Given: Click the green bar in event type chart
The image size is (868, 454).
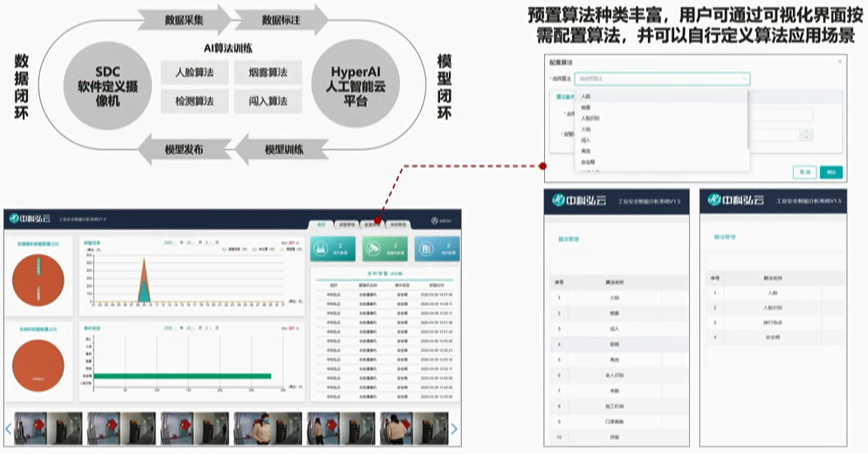Looking at the screenshot, I should point(183,376).
